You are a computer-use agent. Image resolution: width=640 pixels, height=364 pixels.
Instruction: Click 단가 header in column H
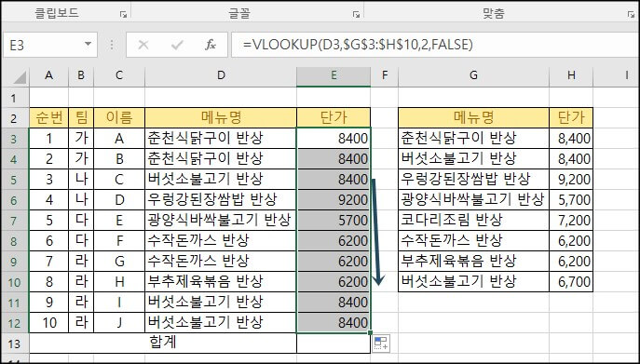pos(571,118)
